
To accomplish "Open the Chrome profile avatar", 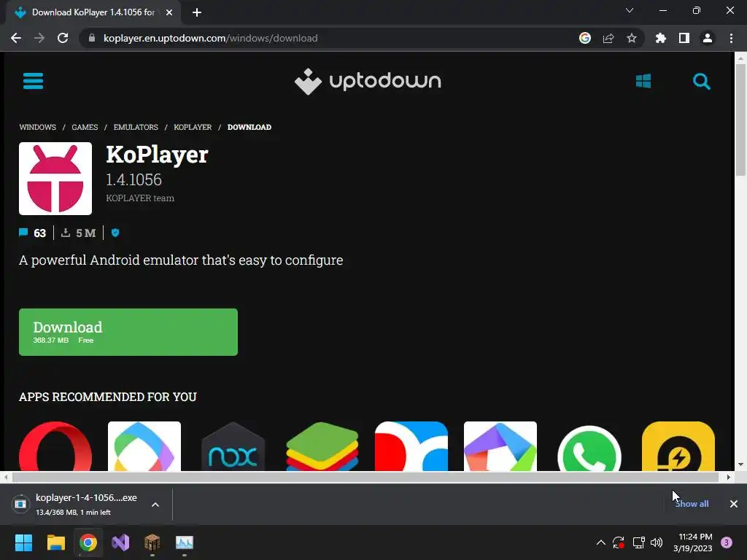I will 707,38.
